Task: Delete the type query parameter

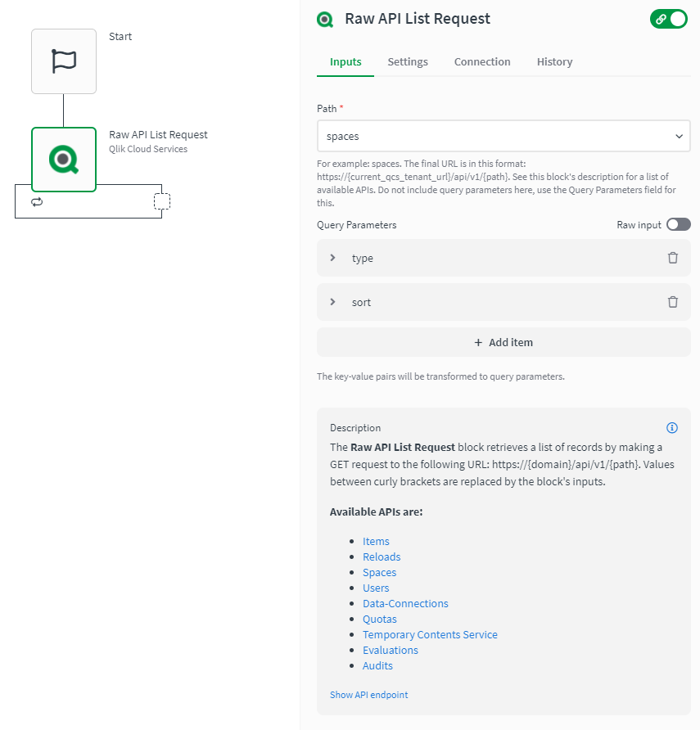Action: tap(673, 258)
